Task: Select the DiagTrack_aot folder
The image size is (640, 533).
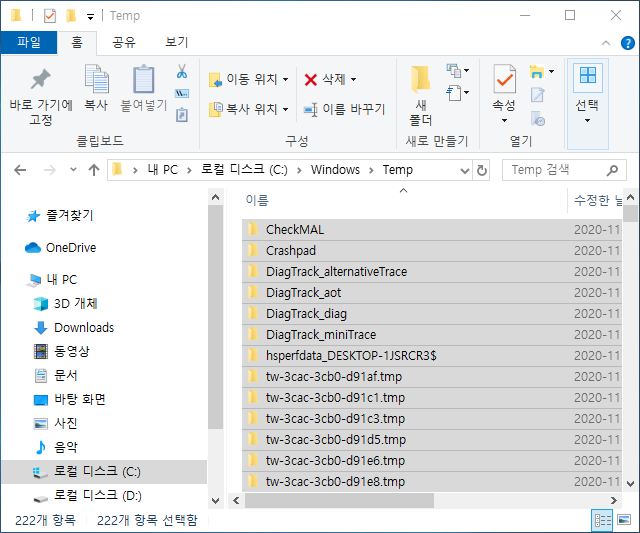Action: tap(432, 293)
